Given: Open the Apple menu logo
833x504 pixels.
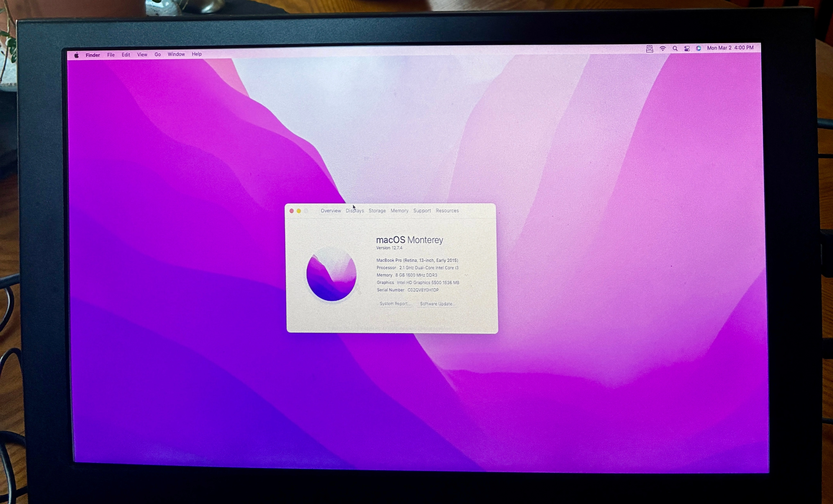Looking at the screenshot, I should (x=76, y=55).
